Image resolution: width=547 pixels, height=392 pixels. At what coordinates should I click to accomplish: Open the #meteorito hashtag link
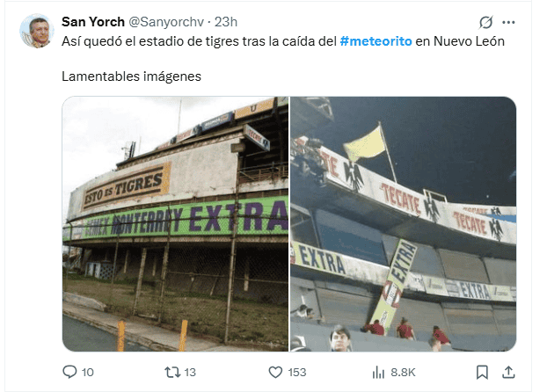pos(376,41)
